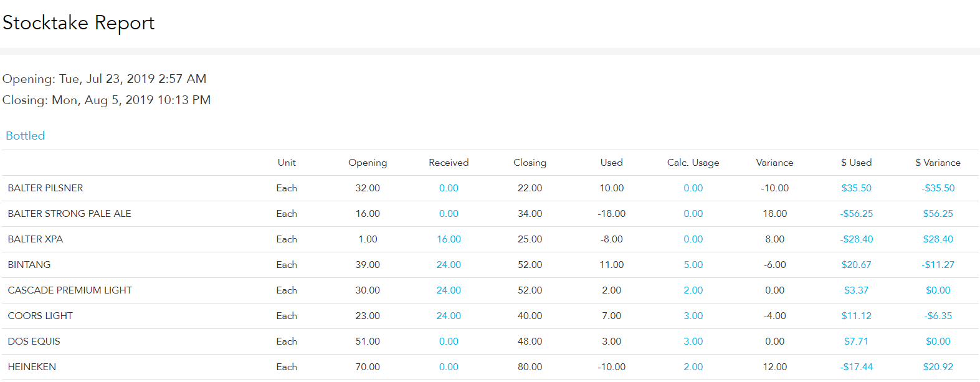This screenshot has width=980, height=382.
Task: Open $ Variance -$6.35 for COORS LIGHT
Action: (x=938, y=316)
